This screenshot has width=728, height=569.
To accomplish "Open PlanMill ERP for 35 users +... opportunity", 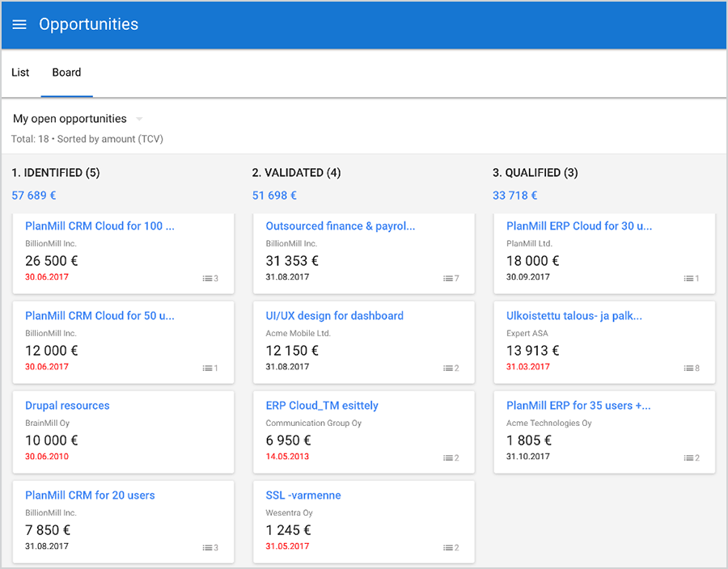I will [578, 405].
